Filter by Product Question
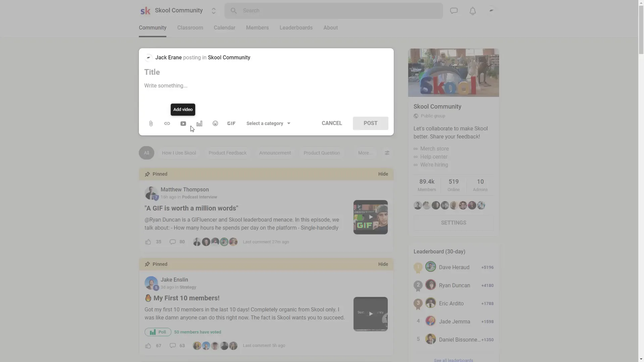The image size is (644, 362). 322,153
